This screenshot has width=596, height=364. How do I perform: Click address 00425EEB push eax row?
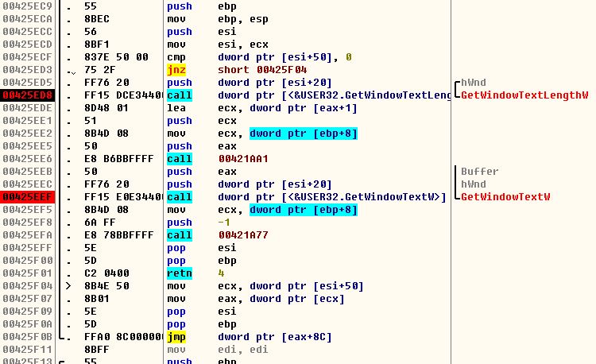click(x=27, y=172)
